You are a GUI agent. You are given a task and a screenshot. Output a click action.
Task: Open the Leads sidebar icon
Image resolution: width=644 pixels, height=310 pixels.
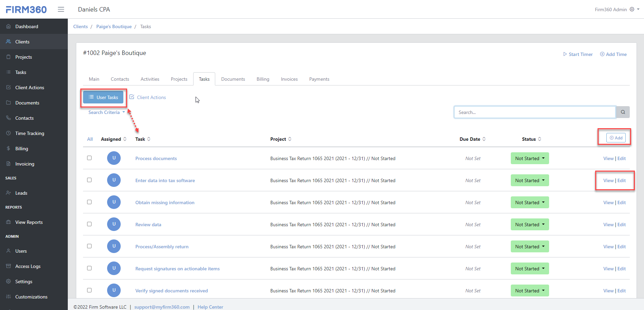8,193
